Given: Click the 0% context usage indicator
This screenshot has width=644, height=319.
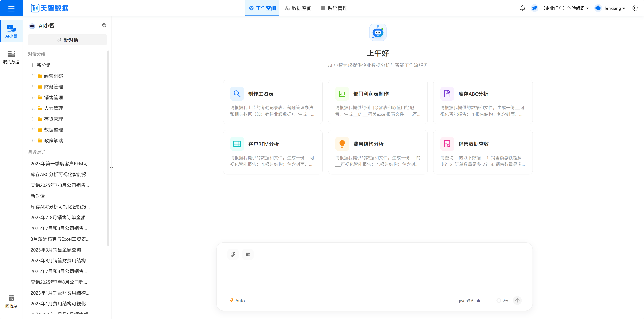Looking at the screenshot, I should 503,300.
